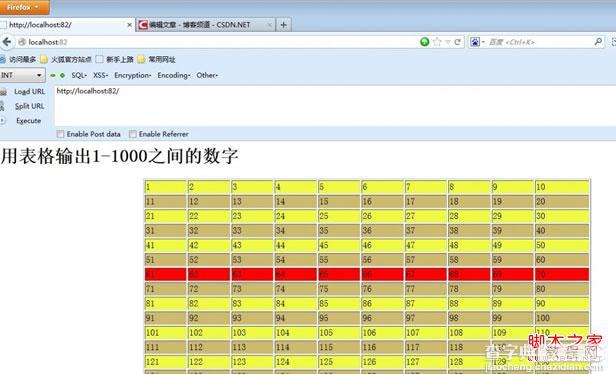Bookmark page with the star icon
Screen dimensions: 616x374
[x=437, y=42]
